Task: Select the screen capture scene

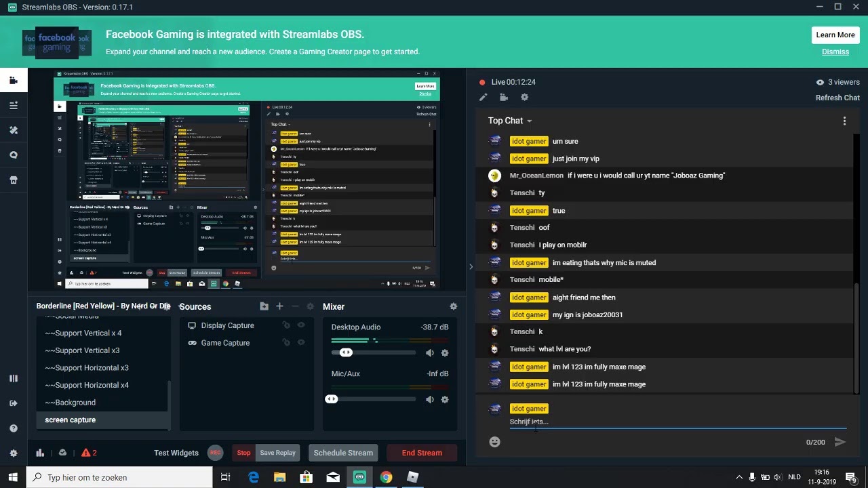Action: pos(102,420)
